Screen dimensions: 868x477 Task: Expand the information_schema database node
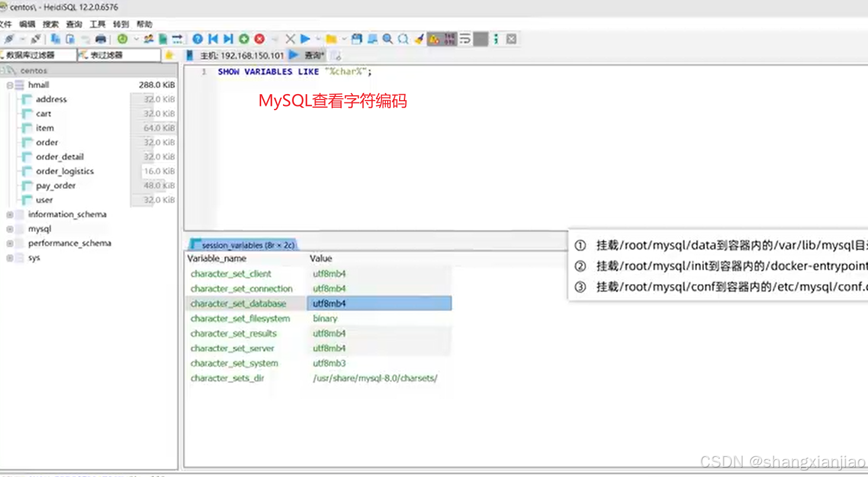point(9,214)
